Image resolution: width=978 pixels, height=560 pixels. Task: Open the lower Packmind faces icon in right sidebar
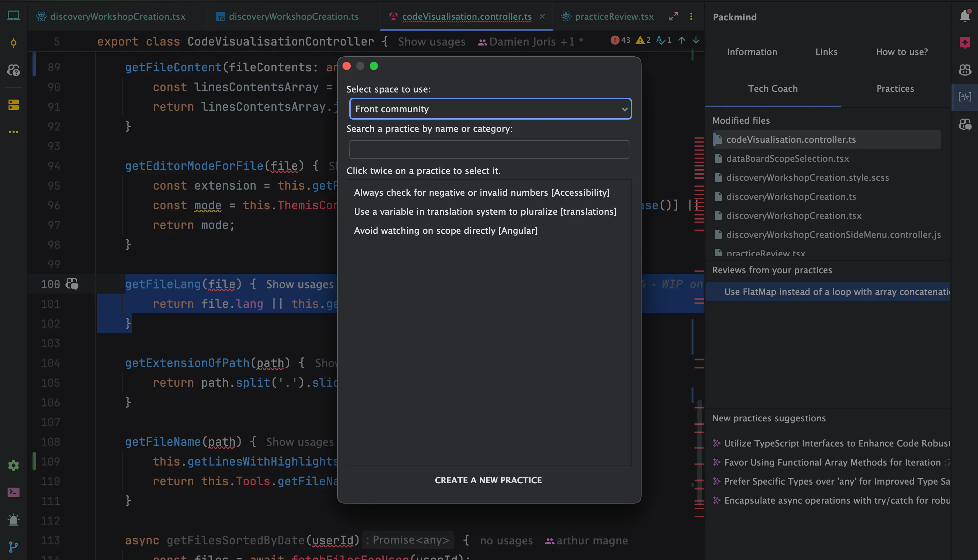tap(965, 124)
